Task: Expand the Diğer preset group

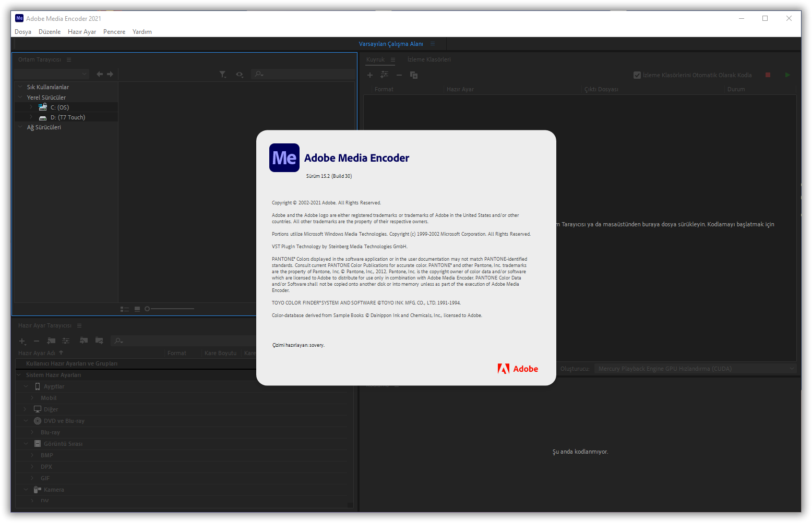Action: point(26,409)
